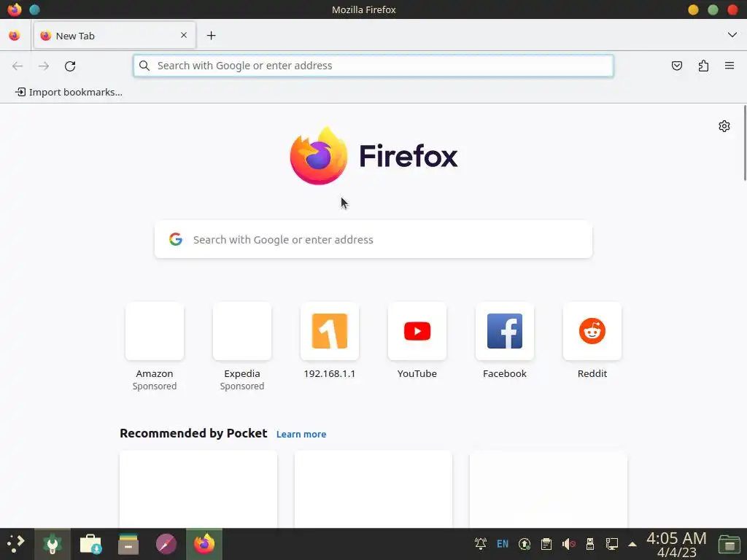Go back with the back arrow
747x560 pixels.
pos(18,66)
